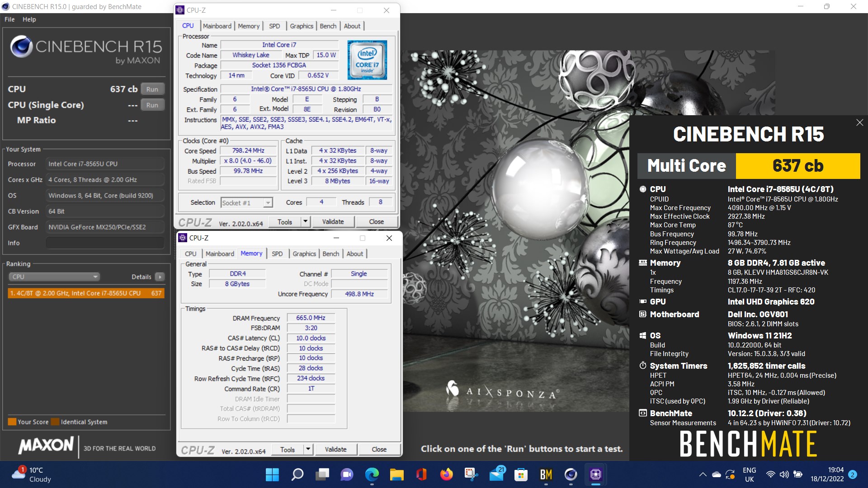The height and width of the screenshot is (488, 868).
Task: Launch Firefox from taskbar
Action: [x=446, y=474]
